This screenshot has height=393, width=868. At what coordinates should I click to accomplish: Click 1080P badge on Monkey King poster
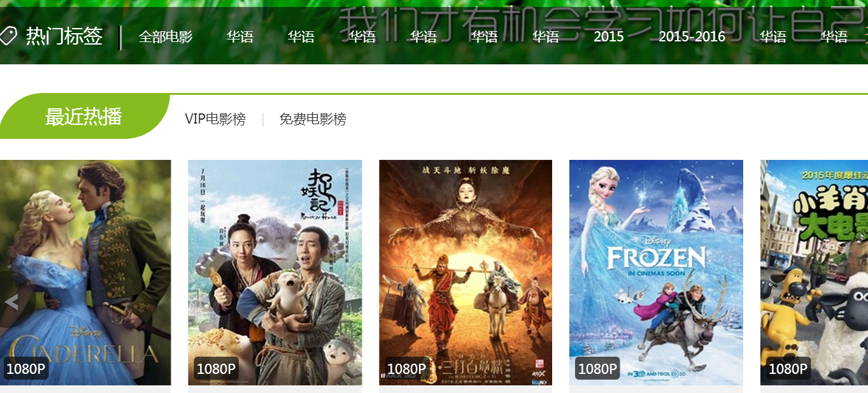[x=407, y=369]
